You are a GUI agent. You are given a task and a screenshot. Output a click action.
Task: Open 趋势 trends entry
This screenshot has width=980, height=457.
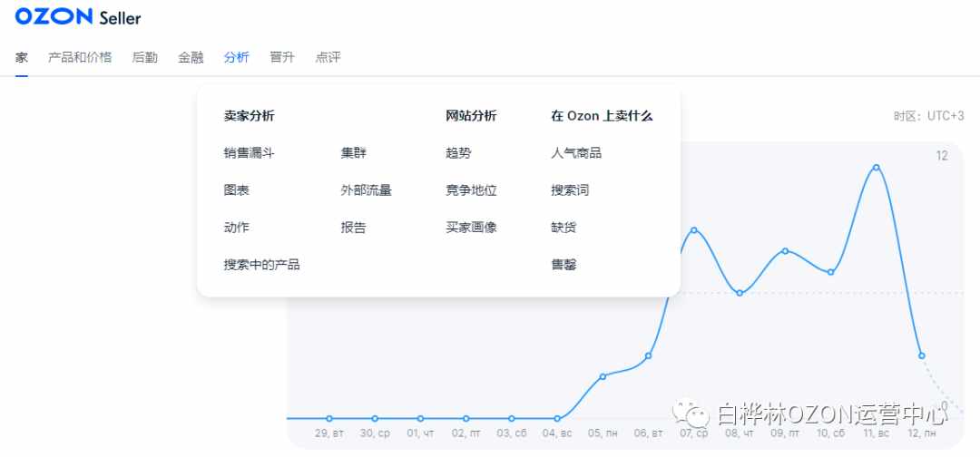click(459, 153)
